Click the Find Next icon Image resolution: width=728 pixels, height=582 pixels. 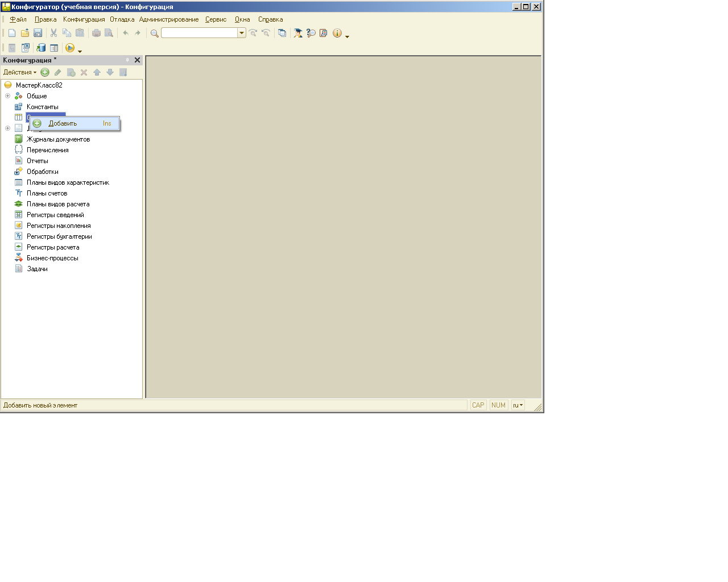(253, 33)
